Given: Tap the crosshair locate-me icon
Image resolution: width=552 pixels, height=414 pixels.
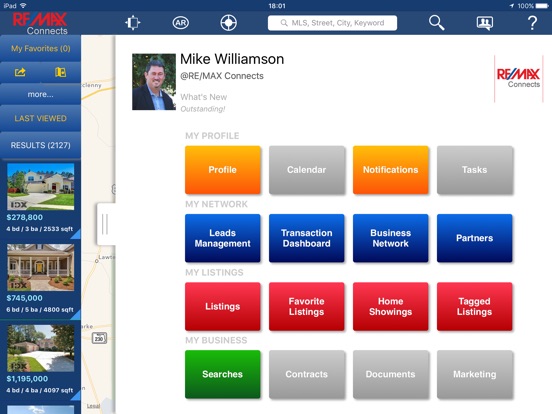Looking at the screenshot, I should (228, 23).
